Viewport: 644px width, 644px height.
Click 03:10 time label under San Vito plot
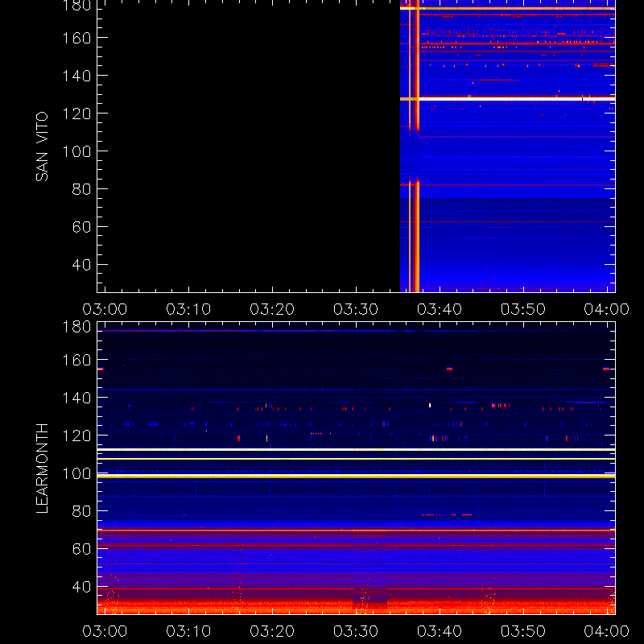(x=188, y=309)
